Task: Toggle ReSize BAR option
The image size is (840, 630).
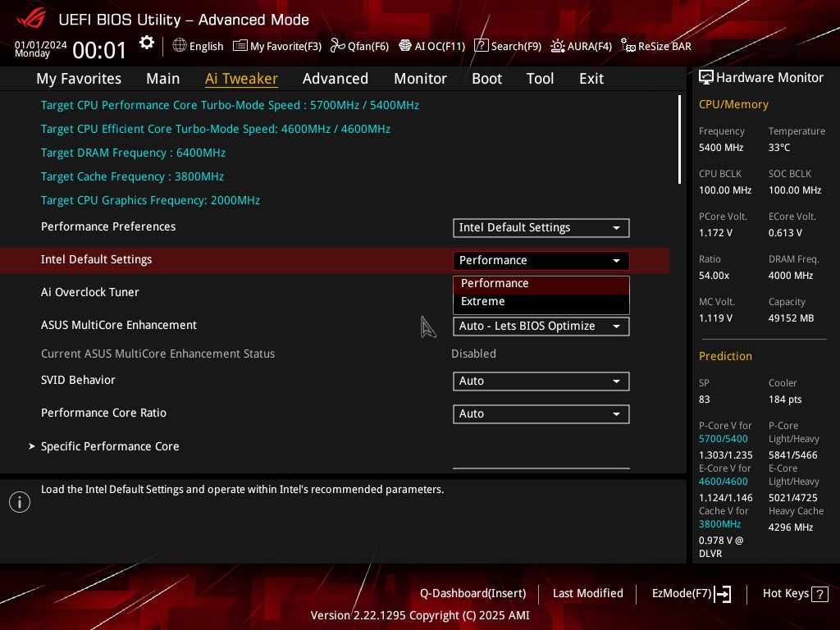Action: pyautogui.click(x=656, y=46)
